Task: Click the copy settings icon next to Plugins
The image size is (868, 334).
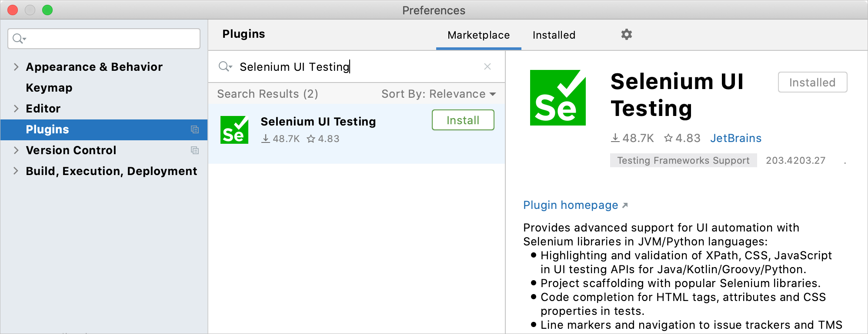Action: pyautogui.click(x=195, y=129)
